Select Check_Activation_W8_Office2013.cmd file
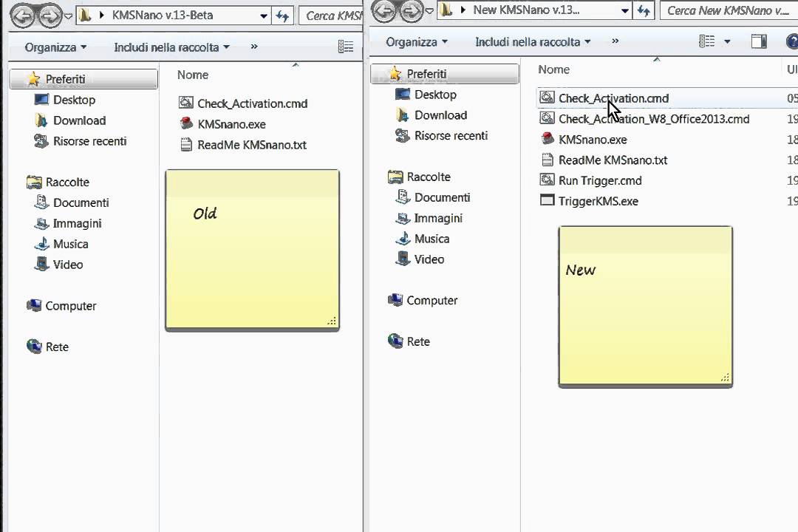The width and height of the screenshot is (798, 532). point(644,119)
